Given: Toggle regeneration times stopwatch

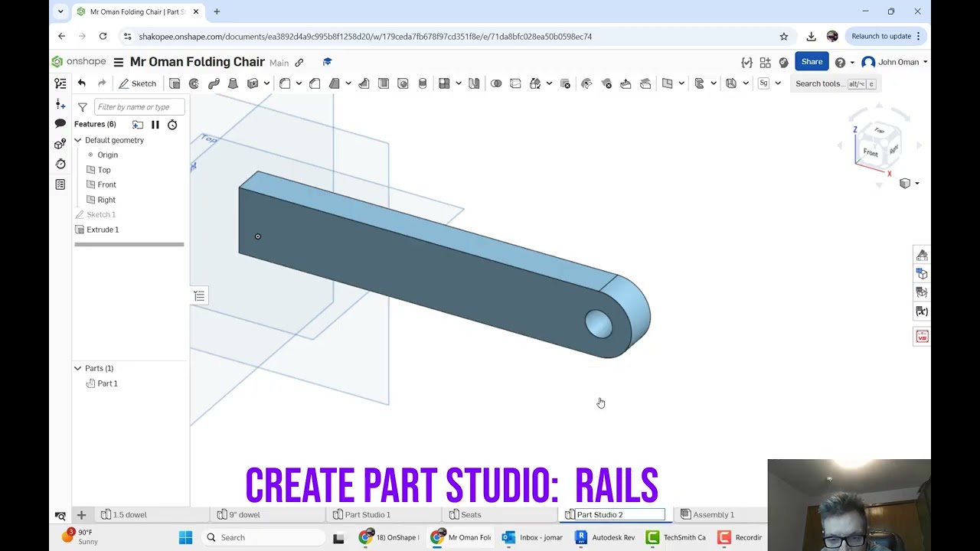Looking at the screenshot, I should click(x=172, y=125).
